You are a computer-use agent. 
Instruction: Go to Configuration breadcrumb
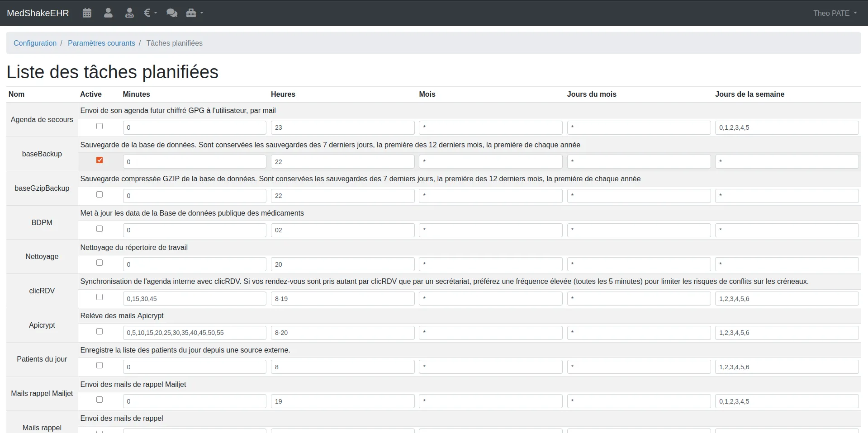tap(35, 43)
